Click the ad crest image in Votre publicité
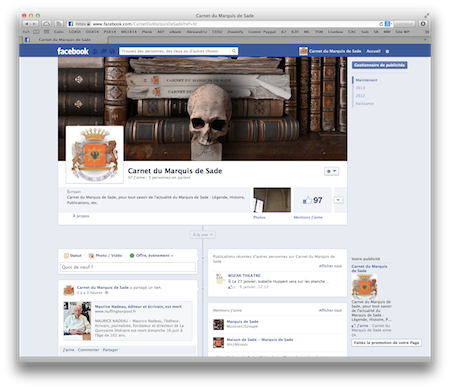Image resolution: width=450 pixels, height=389 pixels. click(364, 287)
